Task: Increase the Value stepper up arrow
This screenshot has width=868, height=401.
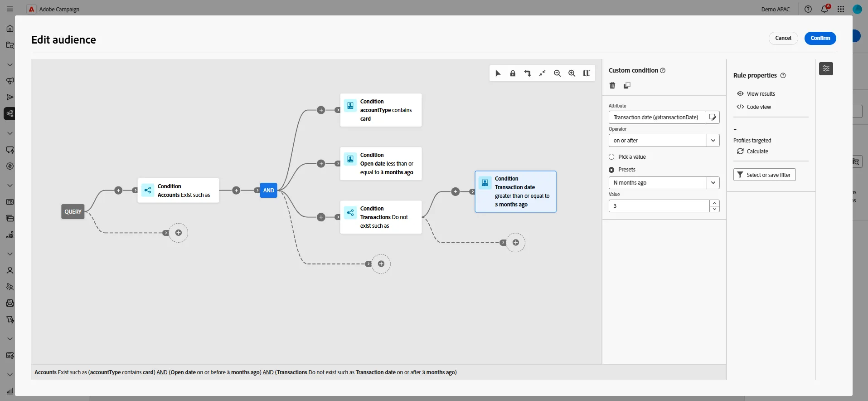Action: point(715,203)
